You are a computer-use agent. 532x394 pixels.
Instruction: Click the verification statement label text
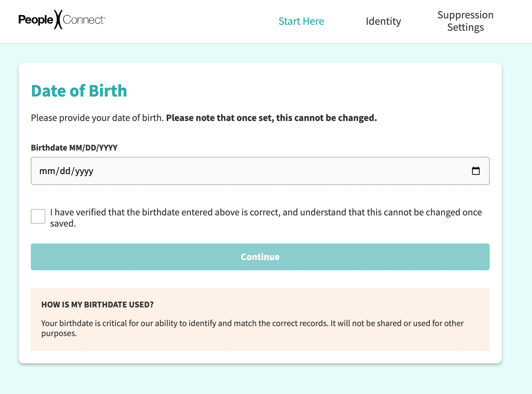coord(266,213)
